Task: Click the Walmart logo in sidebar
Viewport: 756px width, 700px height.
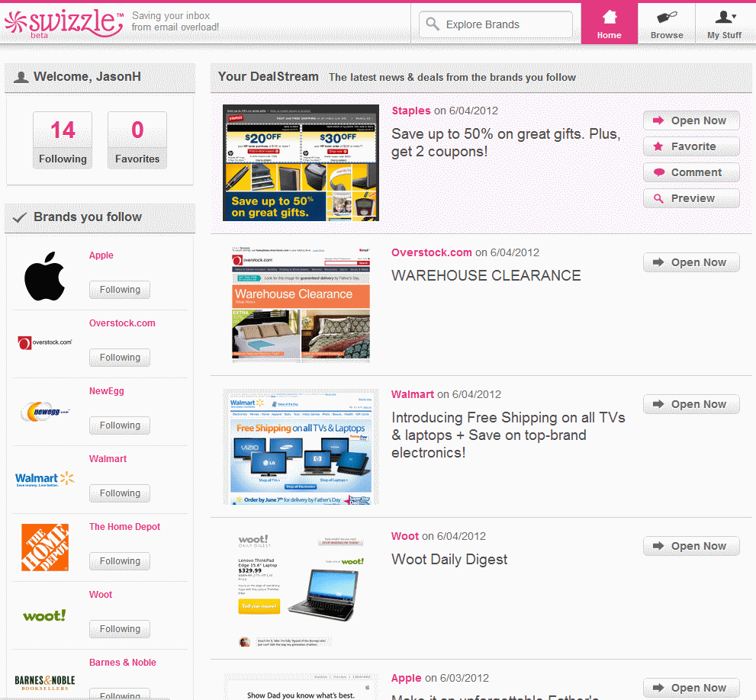Action: (45, 479)
